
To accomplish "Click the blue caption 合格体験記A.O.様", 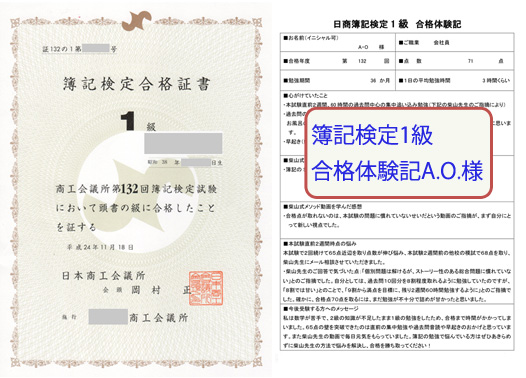I will (x=397, y=170).
